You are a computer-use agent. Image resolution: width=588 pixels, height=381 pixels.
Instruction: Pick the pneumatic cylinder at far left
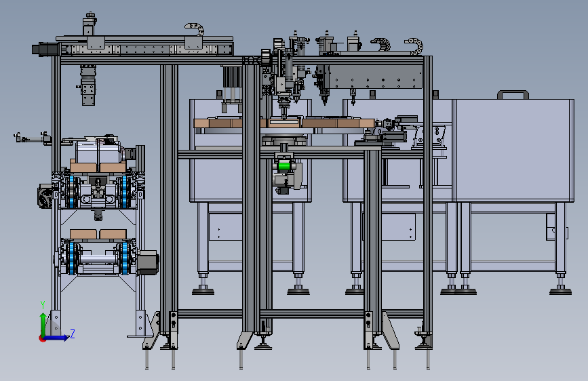(x=33, y=138)
